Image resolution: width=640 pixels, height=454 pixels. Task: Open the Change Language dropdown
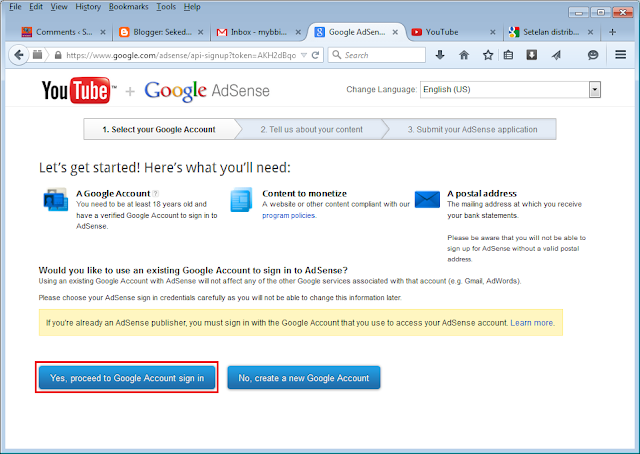coord(510,89)
